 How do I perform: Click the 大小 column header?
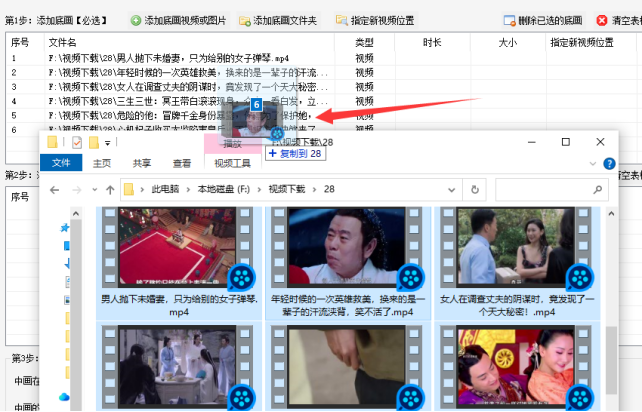tap(508, 43)
